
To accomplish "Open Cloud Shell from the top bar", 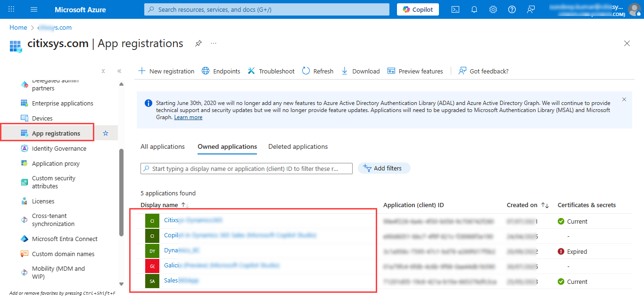I will 455,9.
